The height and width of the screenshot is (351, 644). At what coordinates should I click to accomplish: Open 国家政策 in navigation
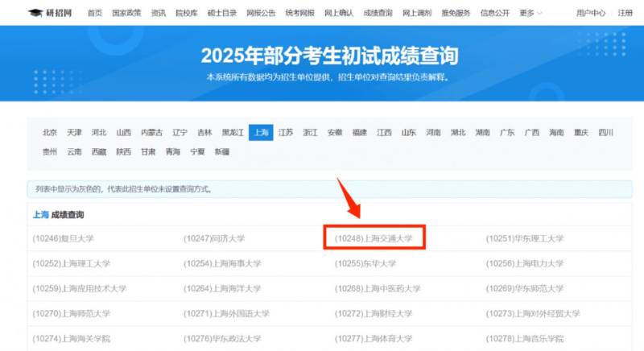click(126, 13)
